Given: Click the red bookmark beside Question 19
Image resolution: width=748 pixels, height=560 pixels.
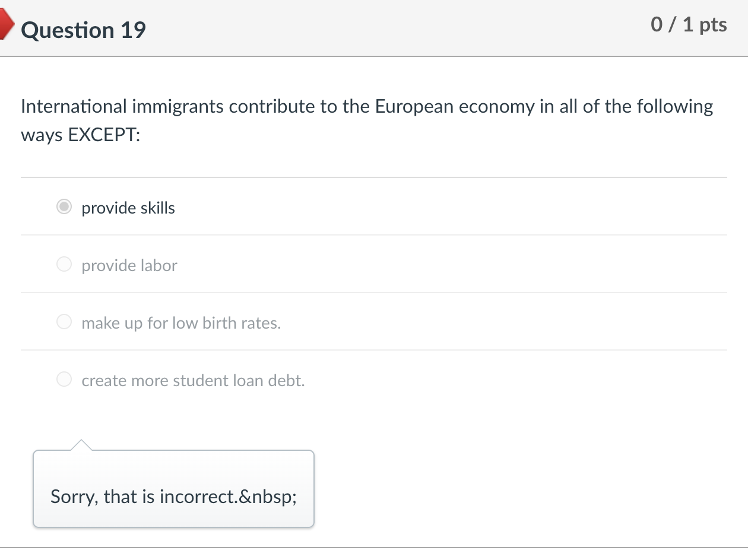Looking at the screenshot, I should point(5,24).
